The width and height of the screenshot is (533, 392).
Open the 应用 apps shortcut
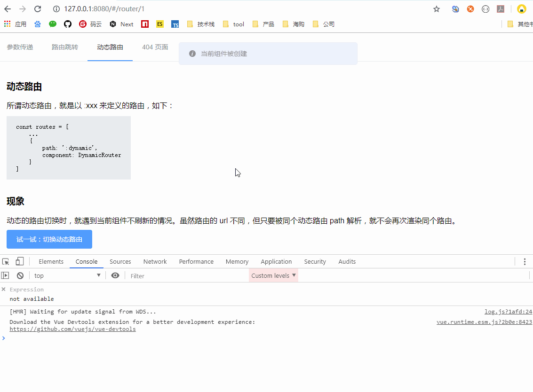coord(15,24)
